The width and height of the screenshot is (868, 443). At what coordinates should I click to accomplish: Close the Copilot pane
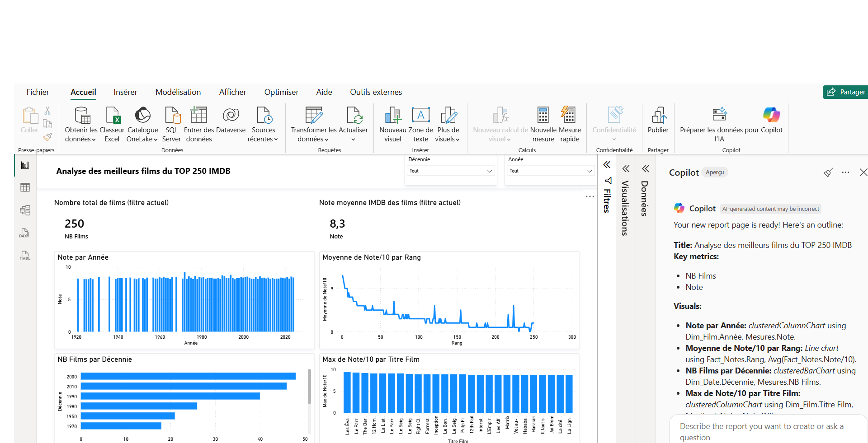pos(863,173)
